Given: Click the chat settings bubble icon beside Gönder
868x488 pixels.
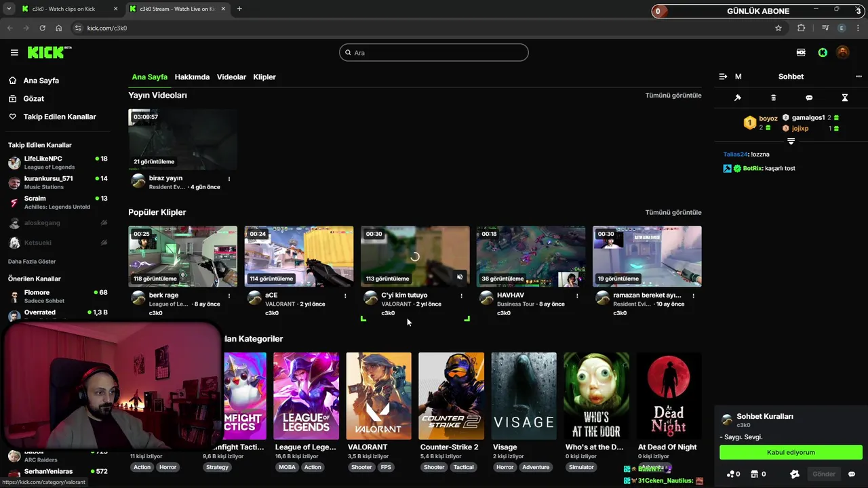Looking at the screenshot, I should point(852,474).
